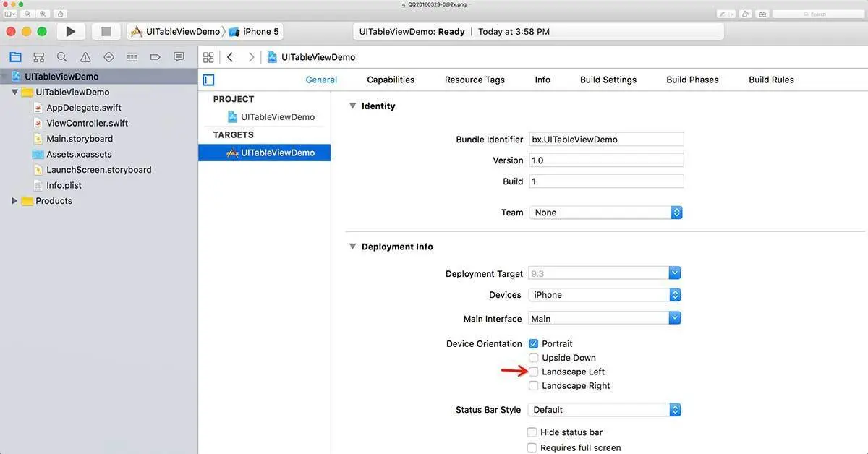Run the project with the Play button

coord(71,31)
